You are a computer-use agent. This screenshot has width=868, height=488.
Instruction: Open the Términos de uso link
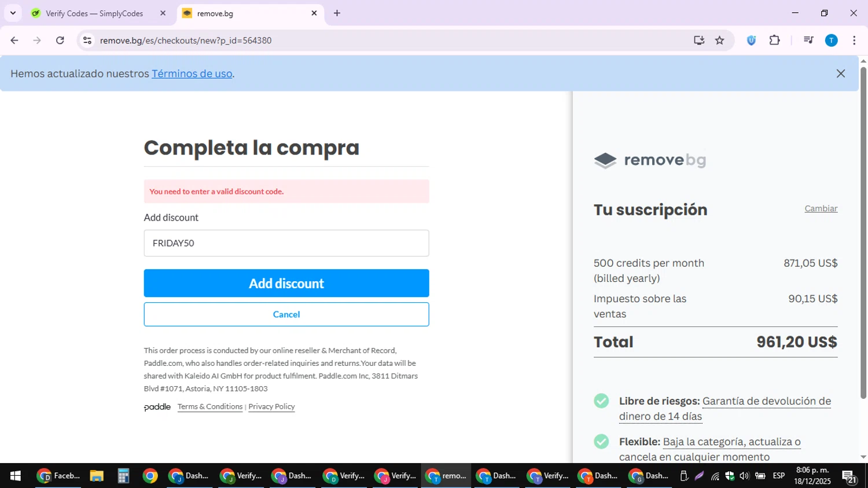click(x=192, y=74)
